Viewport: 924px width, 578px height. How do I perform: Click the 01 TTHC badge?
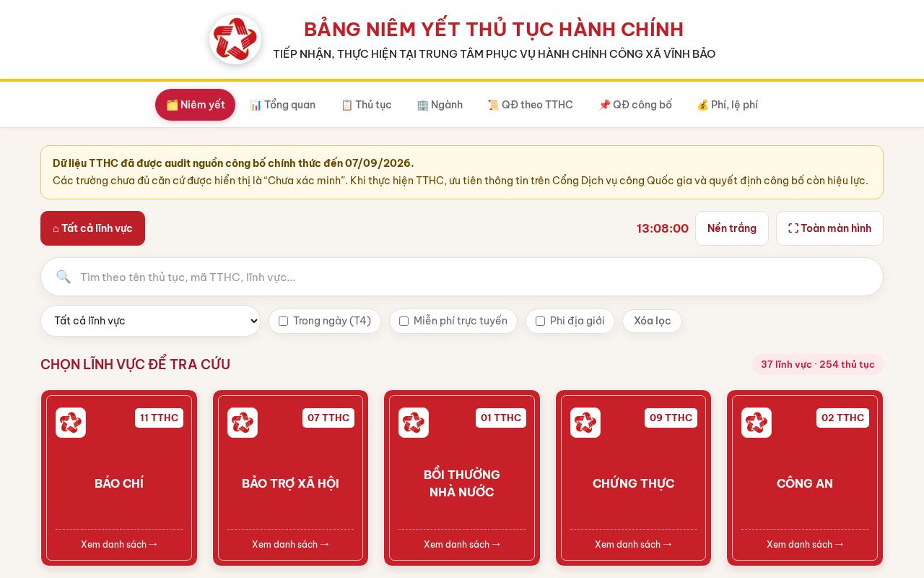501,418
